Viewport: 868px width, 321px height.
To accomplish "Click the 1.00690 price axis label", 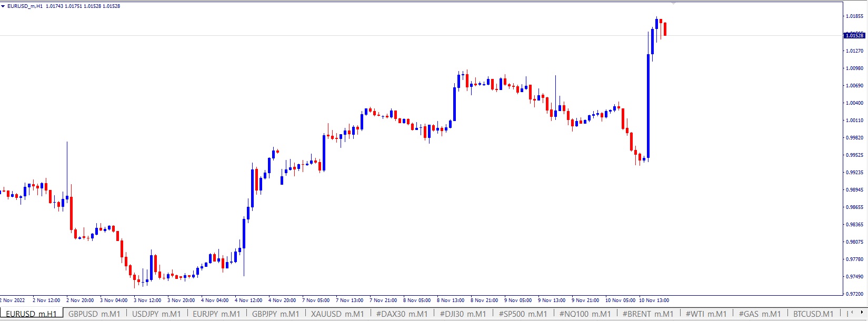I will point(854,86).
